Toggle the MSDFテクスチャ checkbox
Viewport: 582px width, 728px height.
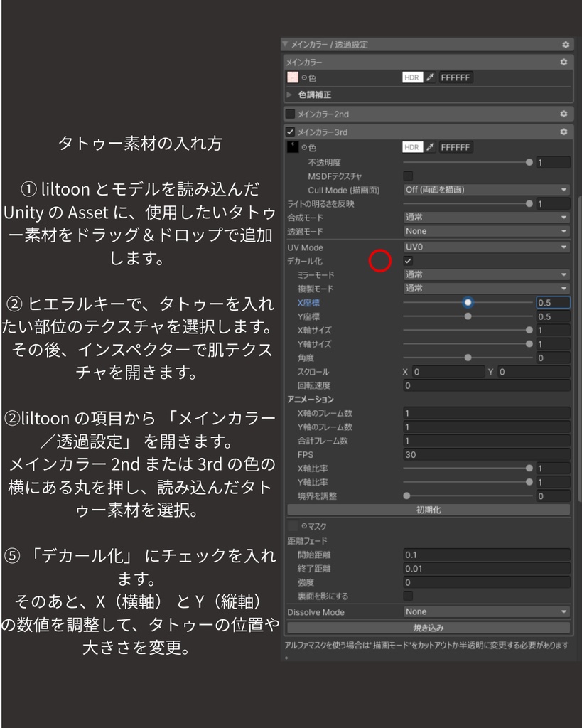[407, 176]
